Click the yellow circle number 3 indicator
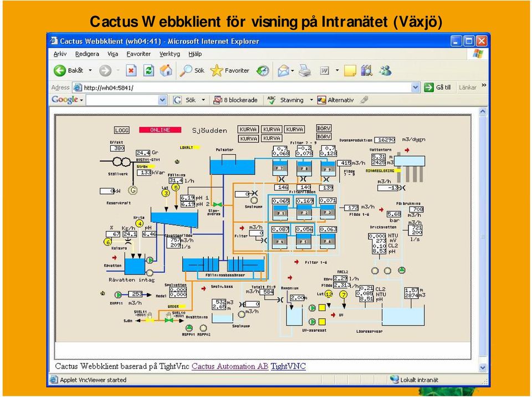Viewport: 532px width, 397px height. pos(166,194)
